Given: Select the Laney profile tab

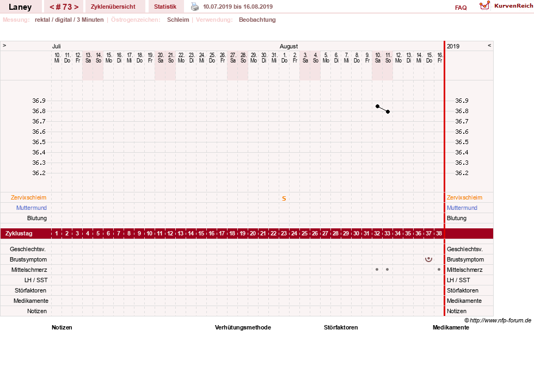Looking at the screenshot, I should [20, 7].
